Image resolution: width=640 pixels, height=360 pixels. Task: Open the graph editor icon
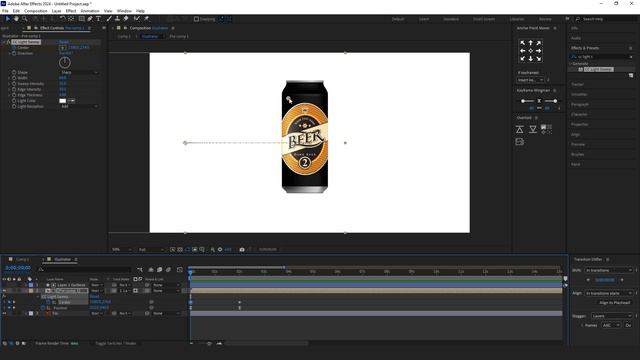pyautogui.click(x=180, y=270)
